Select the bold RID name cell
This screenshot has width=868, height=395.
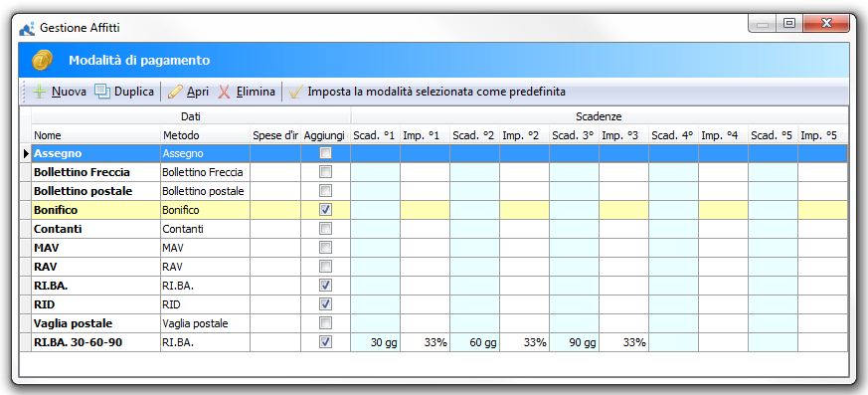coord(95,304)
